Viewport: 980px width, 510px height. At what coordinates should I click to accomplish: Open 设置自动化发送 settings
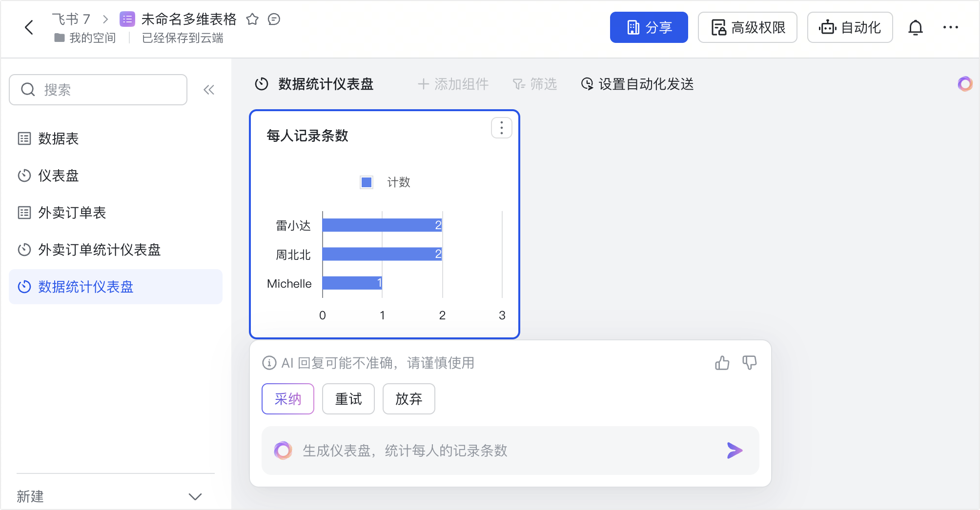coord(637,84)
